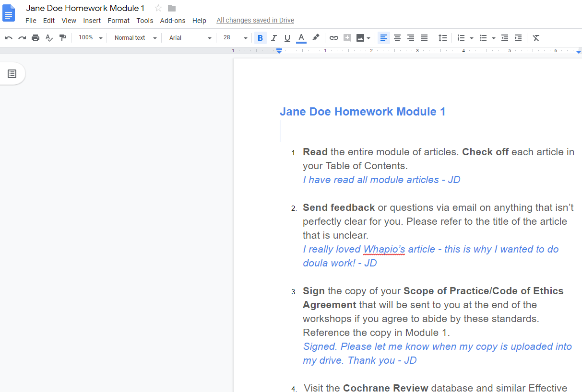Open the Tools menu

click(145, 21)
